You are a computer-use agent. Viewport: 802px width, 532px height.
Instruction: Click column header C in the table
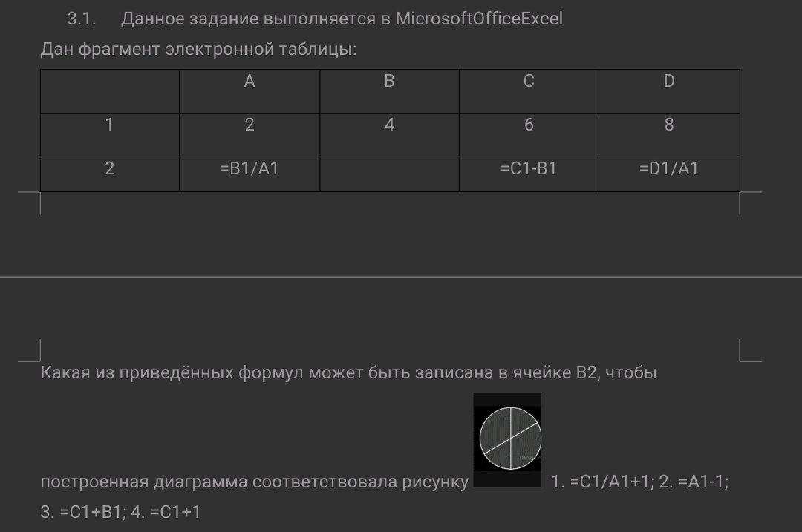click(529, 91)
